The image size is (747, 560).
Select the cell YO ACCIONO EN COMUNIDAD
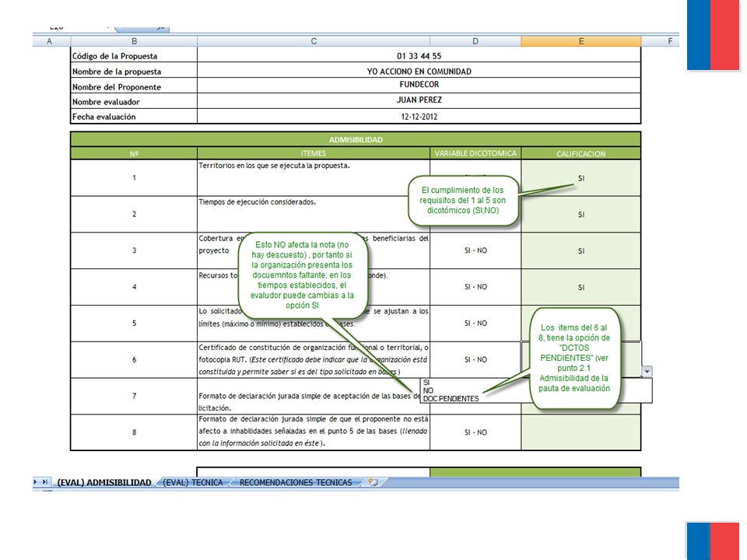(419, 71)
